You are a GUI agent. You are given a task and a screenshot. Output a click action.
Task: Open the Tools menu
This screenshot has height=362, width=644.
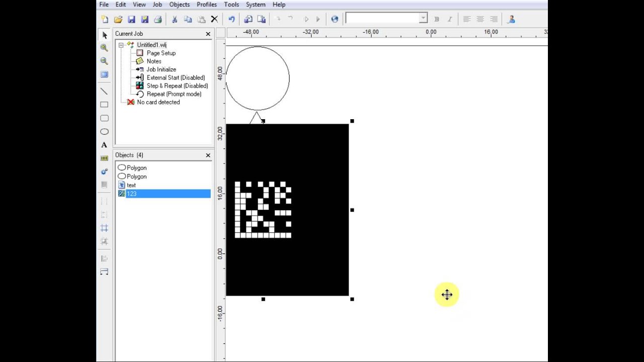coord(231,5)
